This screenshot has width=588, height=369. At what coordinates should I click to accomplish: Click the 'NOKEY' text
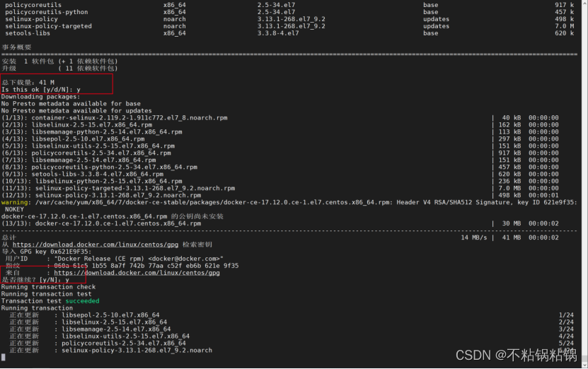(x=15, y=209)
